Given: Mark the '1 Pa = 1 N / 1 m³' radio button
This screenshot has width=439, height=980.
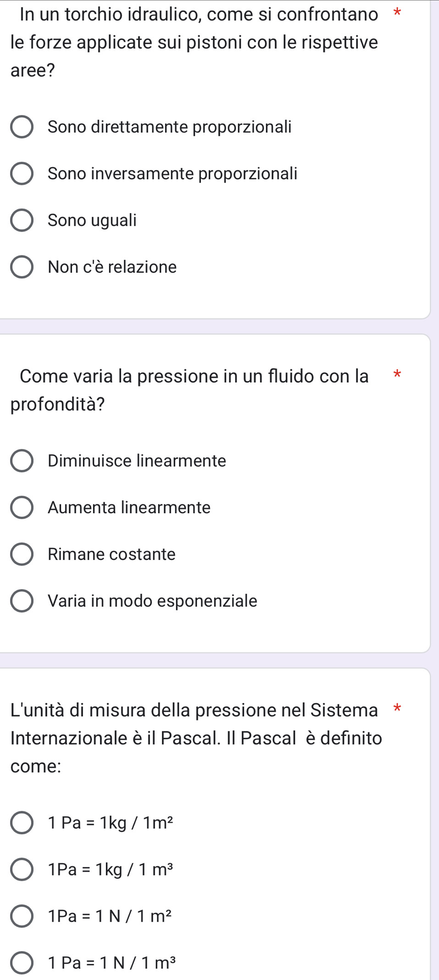Looking at the screenshot, I should click(x=22, y=963).
